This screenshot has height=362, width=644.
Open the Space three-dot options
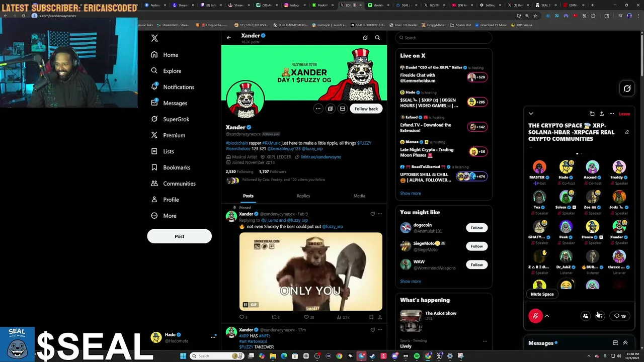[x=612, y=114]
